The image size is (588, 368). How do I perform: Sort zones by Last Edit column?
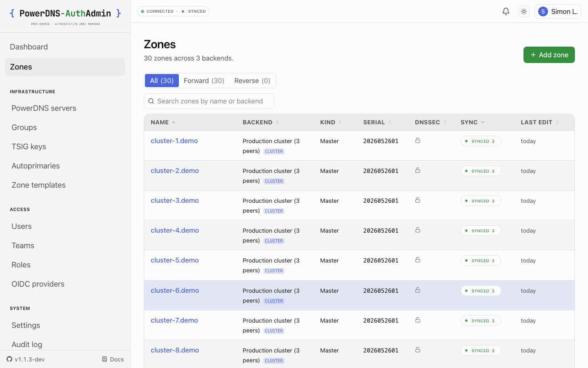tap(540, 122)
